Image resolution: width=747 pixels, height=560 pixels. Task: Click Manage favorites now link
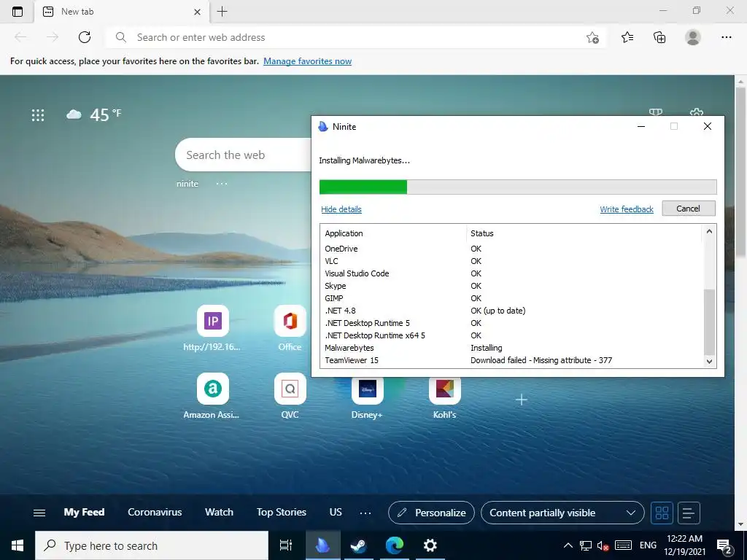point(307,61)
